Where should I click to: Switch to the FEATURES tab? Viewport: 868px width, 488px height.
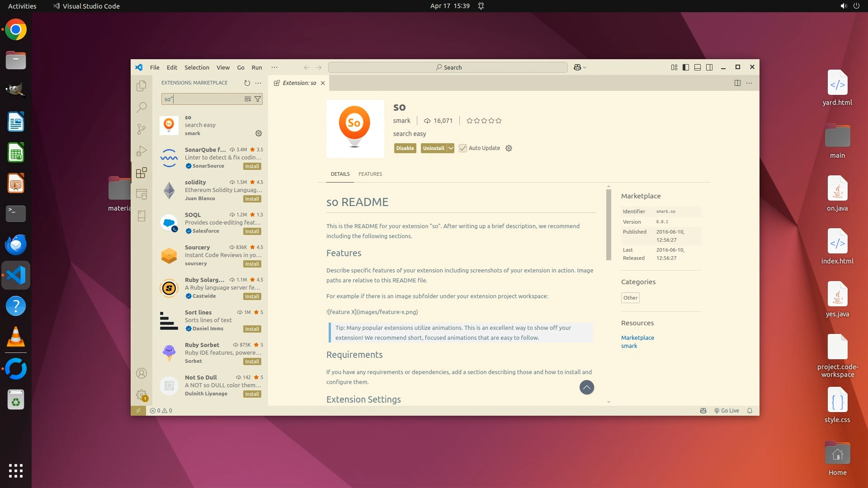click(370, 174)
